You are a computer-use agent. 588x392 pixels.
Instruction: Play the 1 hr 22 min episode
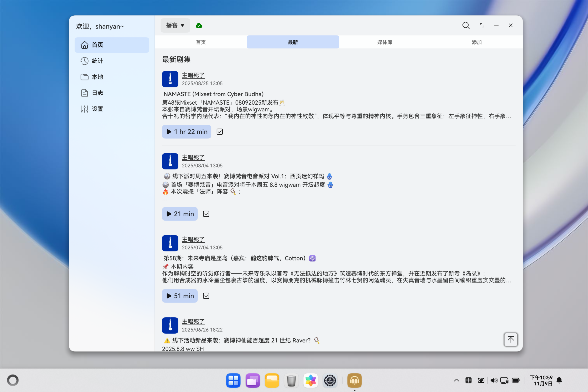pyautogui.click(x=187, y=132)
